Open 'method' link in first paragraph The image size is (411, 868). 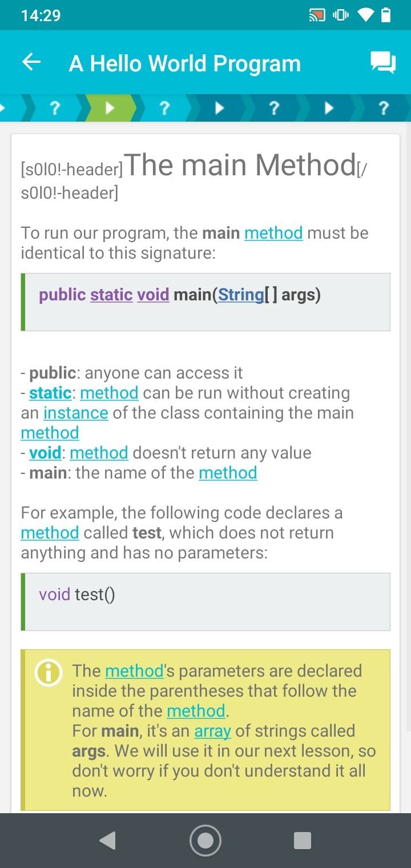[x=273, y=233]
